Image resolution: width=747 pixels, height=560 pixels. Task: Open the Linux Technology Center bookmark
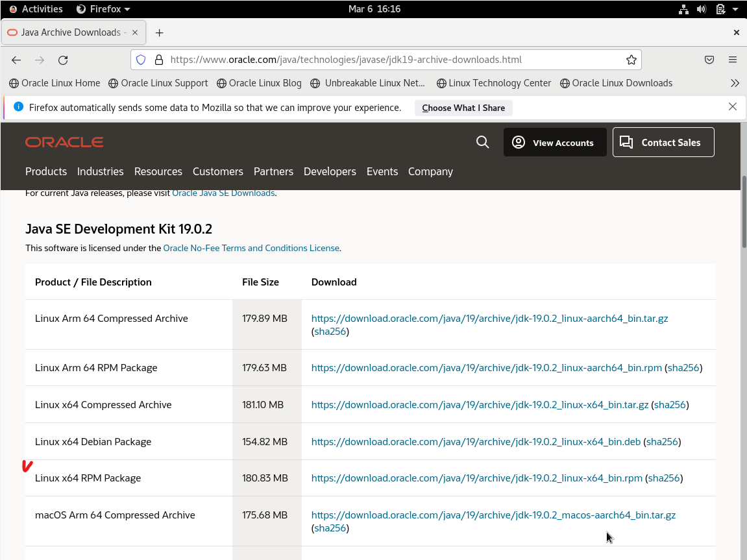click(x=494, y=83)
